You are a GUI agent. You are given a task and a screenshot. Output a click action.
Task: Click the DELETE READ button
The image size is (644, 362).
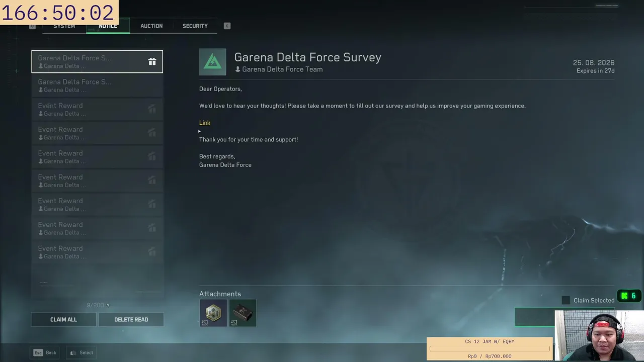131,319
